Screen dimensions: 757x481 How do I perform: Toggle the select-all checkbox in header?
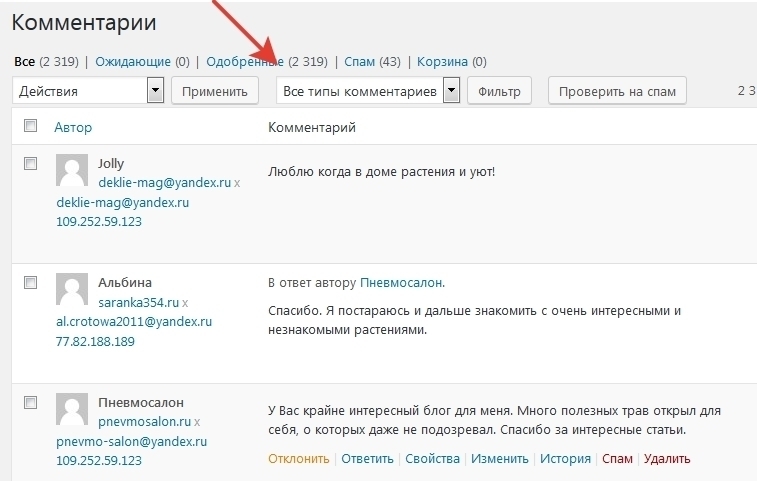[x=30, y=126]
